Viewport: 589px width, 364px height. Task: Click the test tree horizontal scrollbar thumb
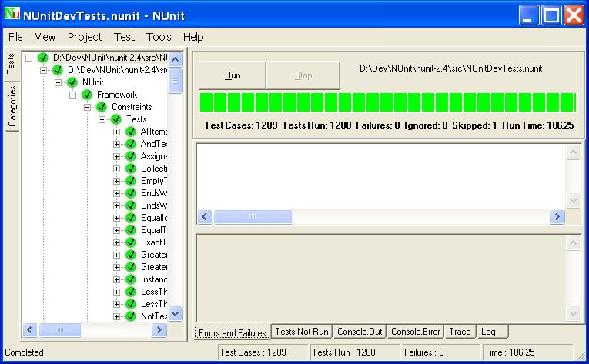pos(60,330)
